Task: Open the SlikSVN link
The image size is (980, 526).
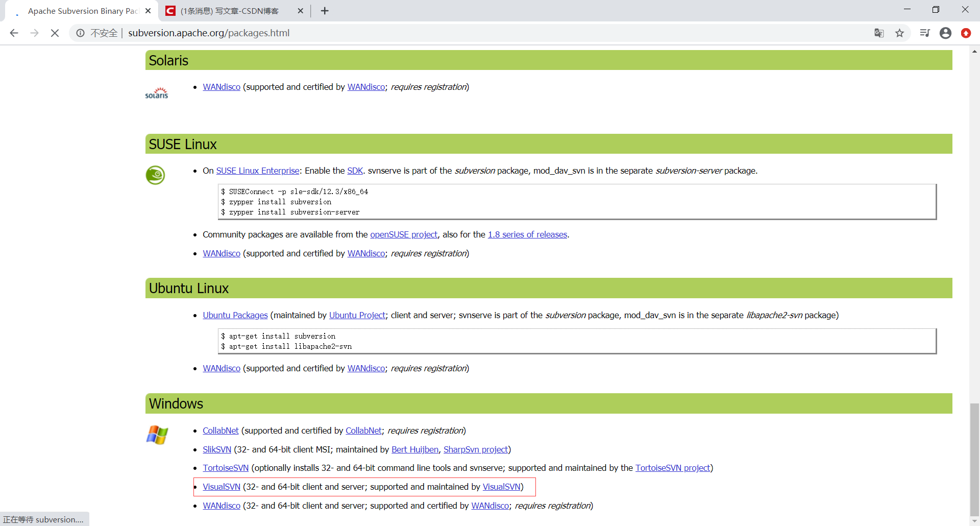Action: point(216,449)
